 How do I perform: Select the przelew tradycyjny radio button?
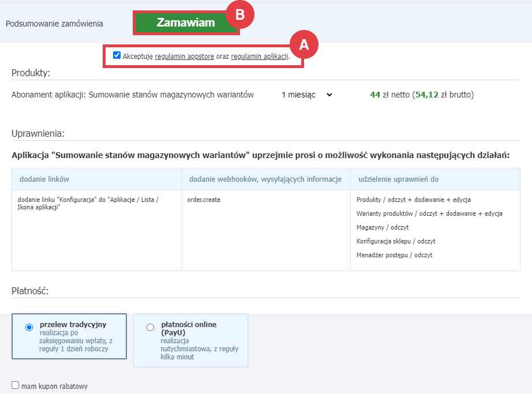tap(29, 327)
